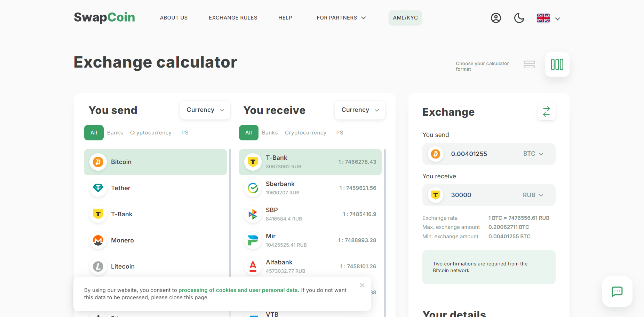Click the send amount field 0.00401255

pyautogui.click(x=469, y=154)
